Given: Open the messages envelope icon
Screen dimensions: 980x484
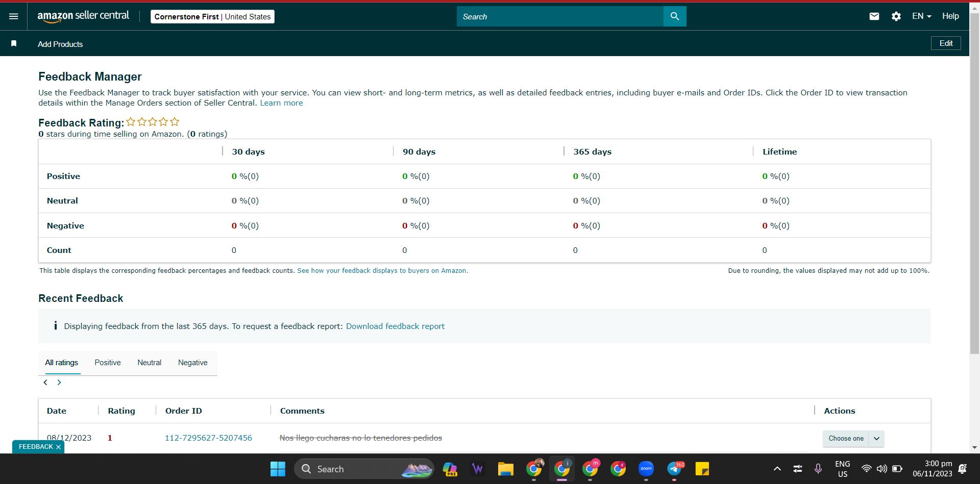Looking at the screenshot, I should pyautogui.click(x=874, y=16).
